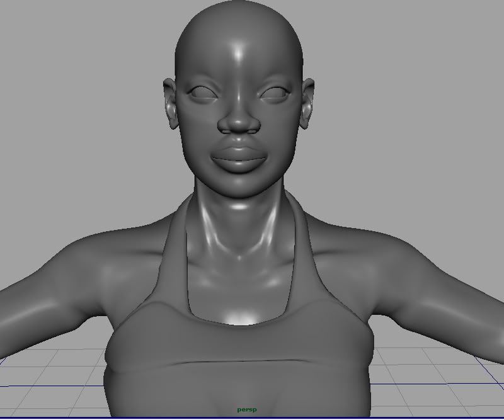
Task: Select the 3D character's head
Action: pyautogui.click(x=239, y=99)
